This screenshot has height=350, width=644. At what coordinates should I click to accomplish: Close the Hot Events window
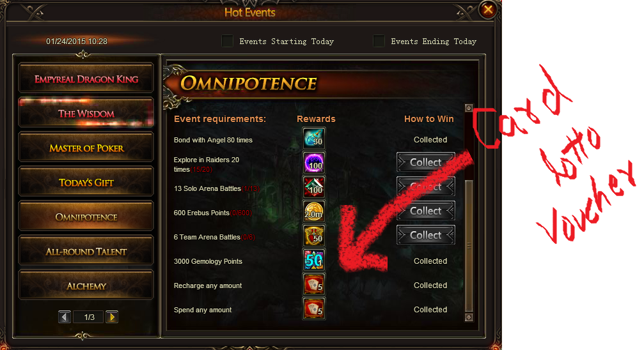[488, 10]
